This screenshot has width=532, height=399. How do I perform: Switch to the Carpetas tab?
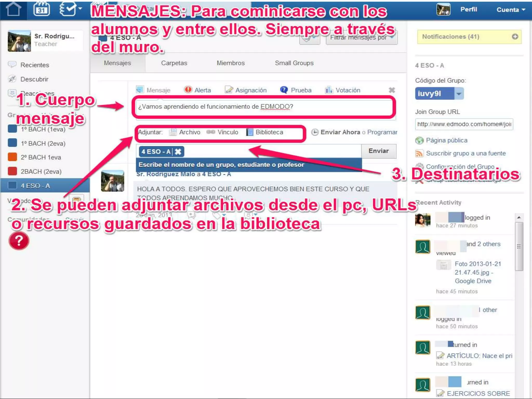174,63
